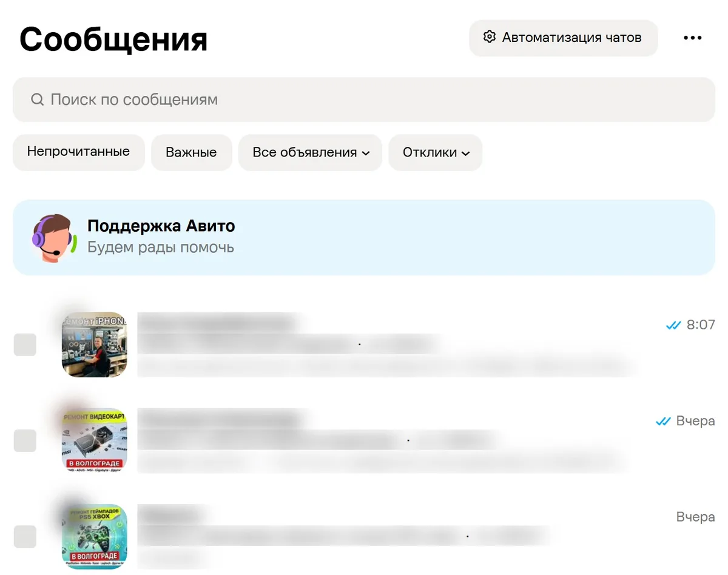This screenshot has width=728, height=575.
Task: Open Поддержка Авито support avatar
Action: pos(54,238)
